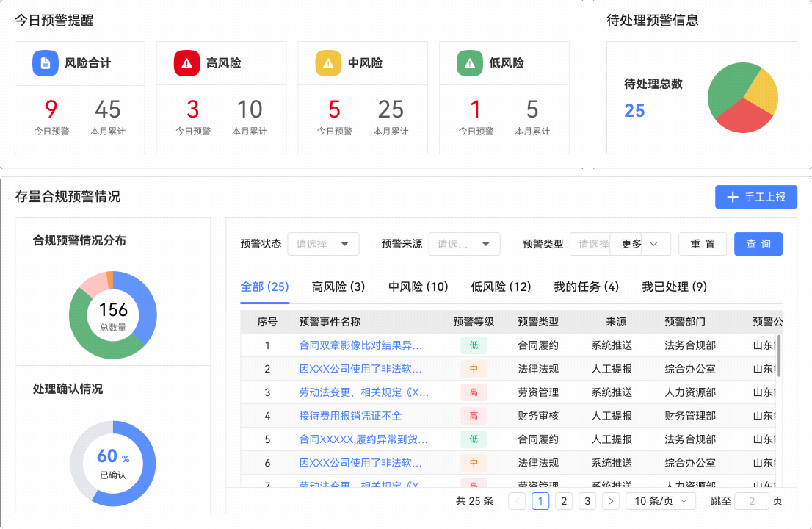
Task: Switch to the 我的任务 (4) tab
Action: click(586, 287)
